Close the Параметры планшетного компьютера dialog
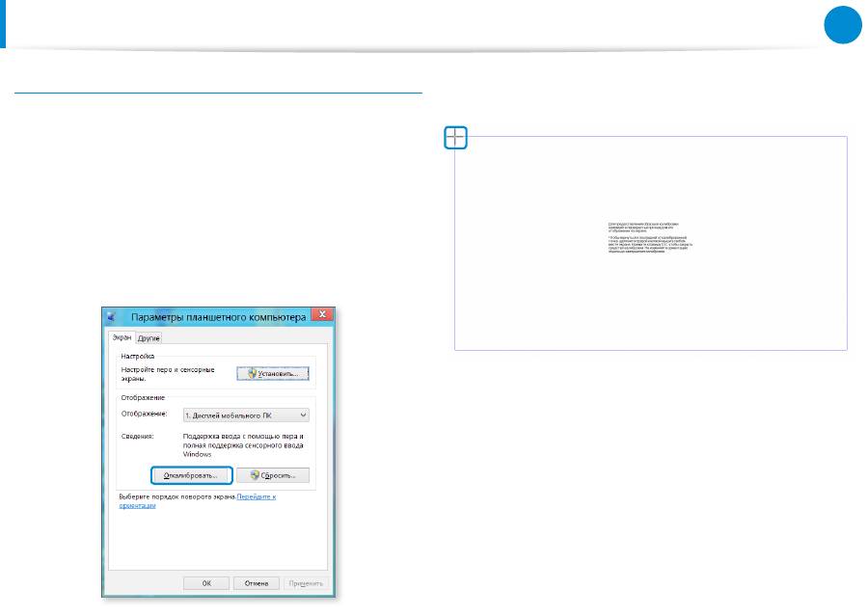The height and width of the screenshot is (616, 868). (x=324, y=315)
